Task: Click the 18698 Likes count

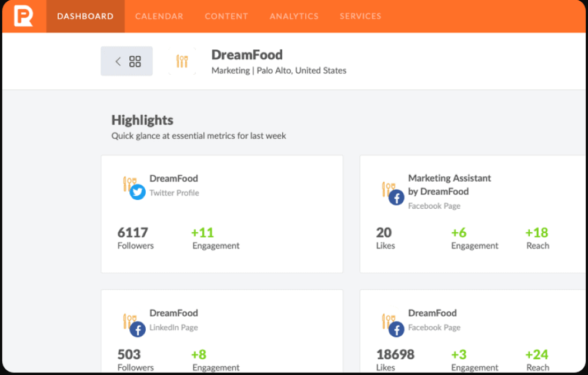Action: click(x=395, y=354)
